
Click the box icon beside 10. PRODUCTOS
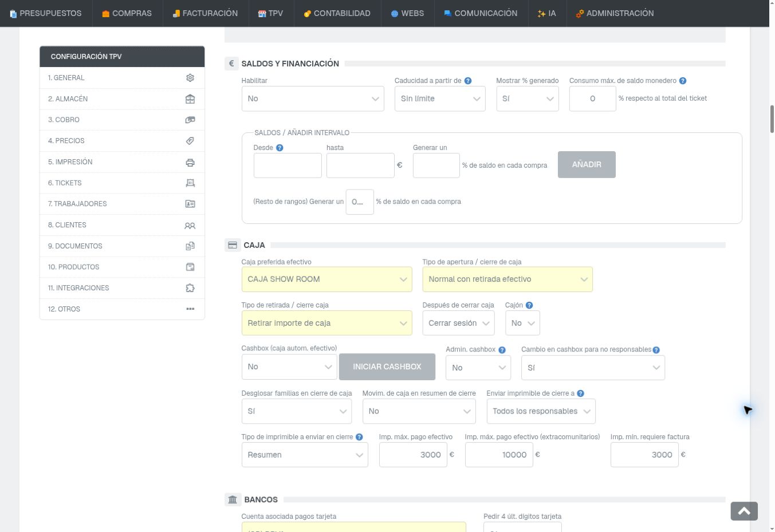click(x=190, y=267)
